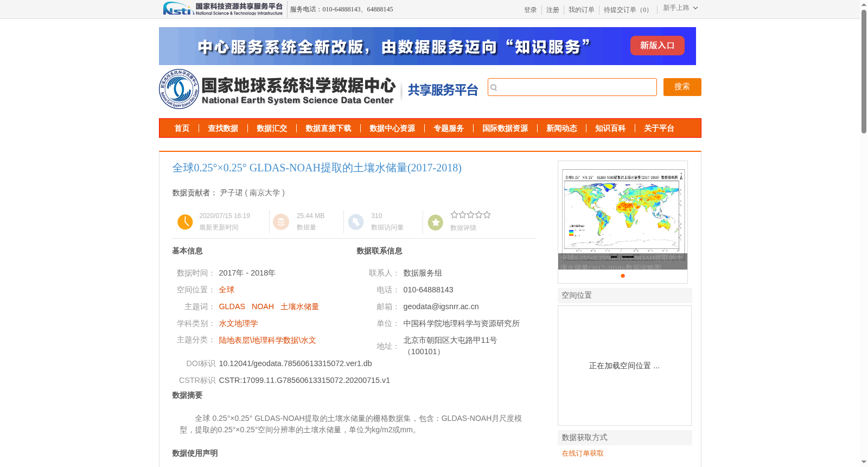Focus the search input field
Screen dimensions: 868x467
pos(572,87)
